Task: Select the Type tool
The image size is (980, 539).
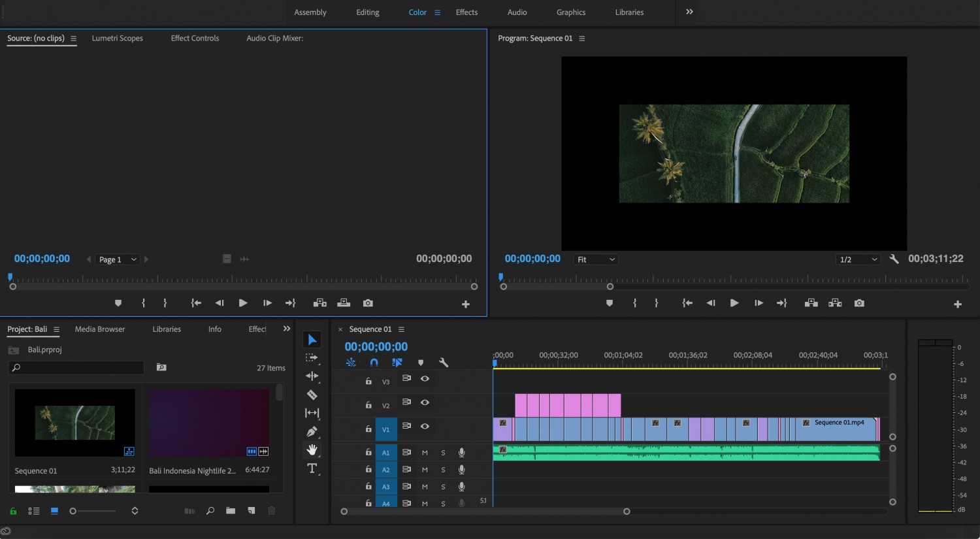Action: 312,468
